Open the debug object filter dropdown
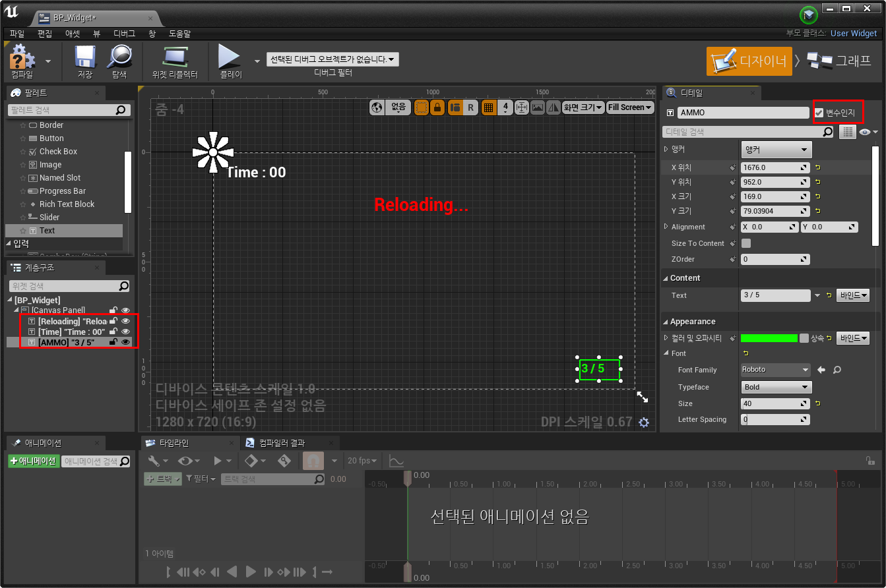 click(332, 60)
